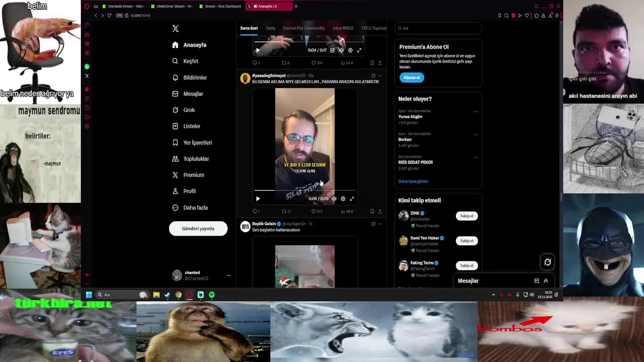This screenshot has width=644, height=362.
Task: Enter fullscreen on the 0:17 video
Action: click(359, 50)
